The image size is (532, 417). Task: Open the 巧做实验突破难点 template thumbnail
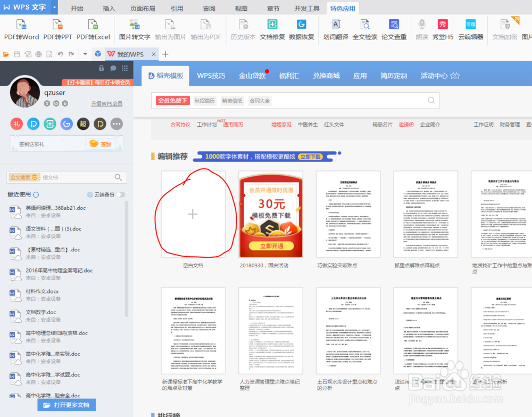tap(348, 214)
